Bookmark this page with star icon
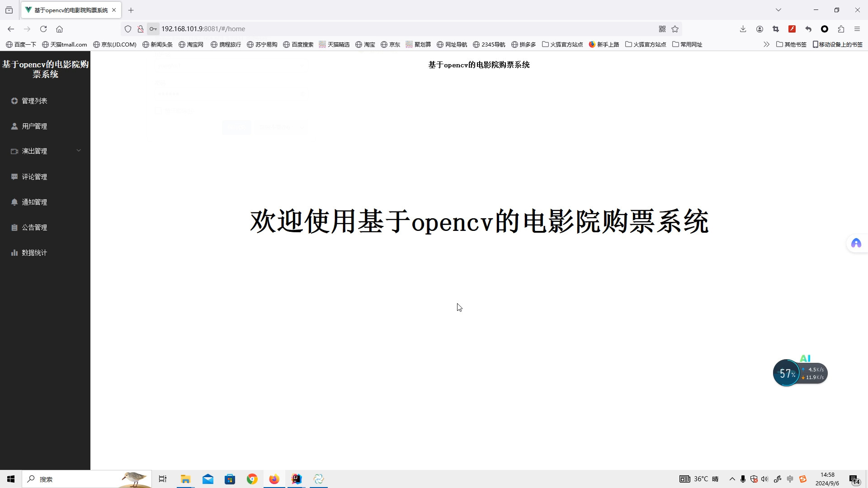Screen dimensions: 868x488 tap(675, 29)
